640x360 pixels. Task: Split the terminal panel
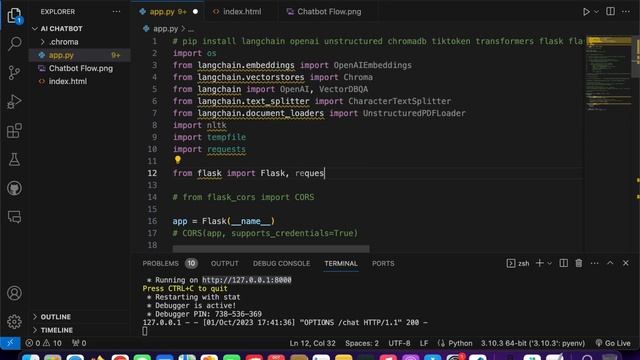point(563,263)
